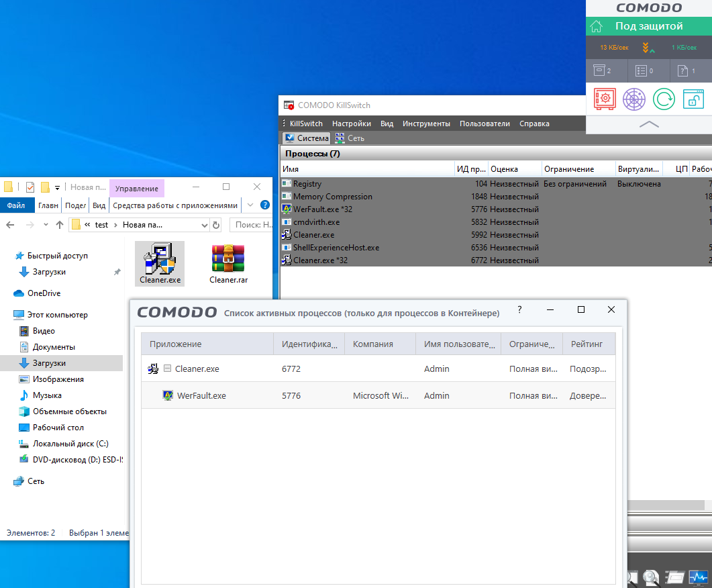Click the Cleaner.exe icon in container list
The width and height of the screenshot is (712, 588).
153,369
